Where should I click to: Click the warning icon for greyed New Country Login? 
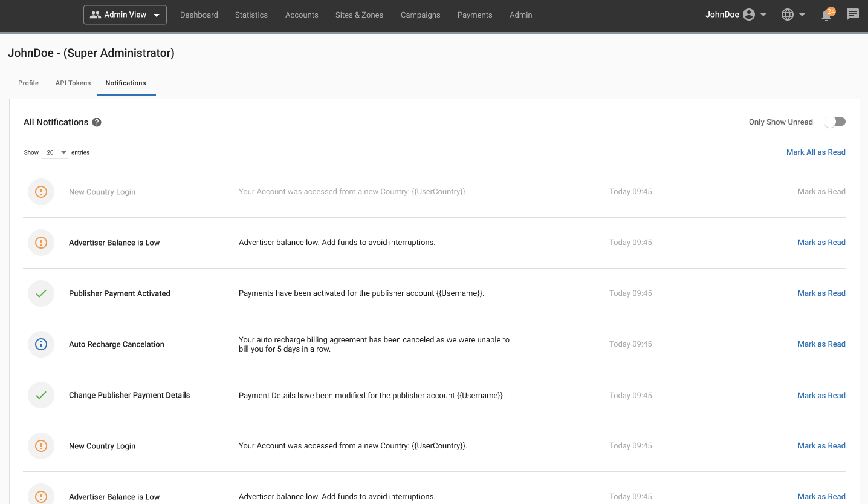point(41,192)
